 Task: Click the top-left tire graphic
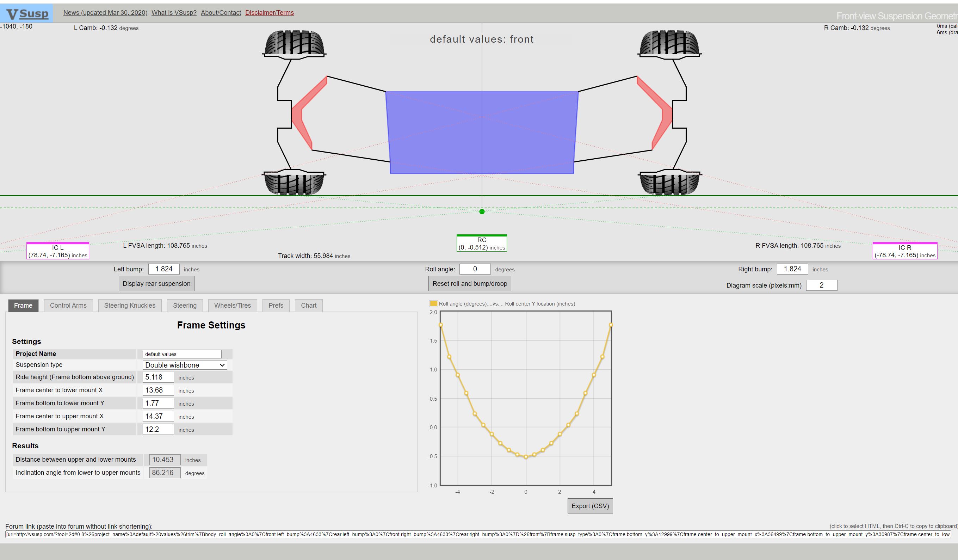pos(294,43)
